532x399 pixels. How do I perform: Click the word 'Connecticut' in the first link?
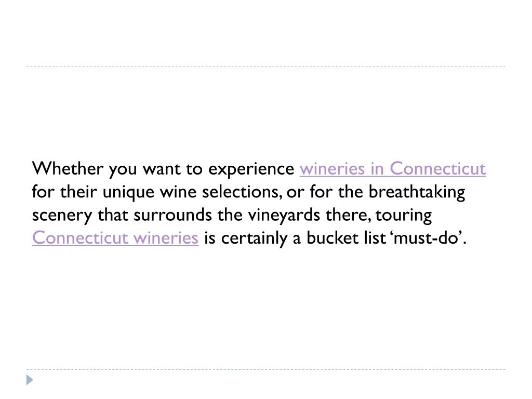437,169
